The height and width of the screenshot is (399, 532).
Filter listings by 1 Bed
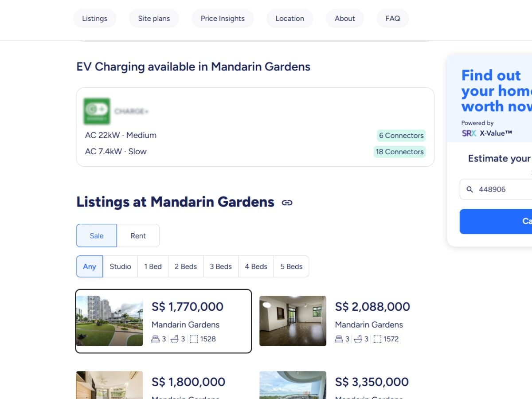click(153, 266)
